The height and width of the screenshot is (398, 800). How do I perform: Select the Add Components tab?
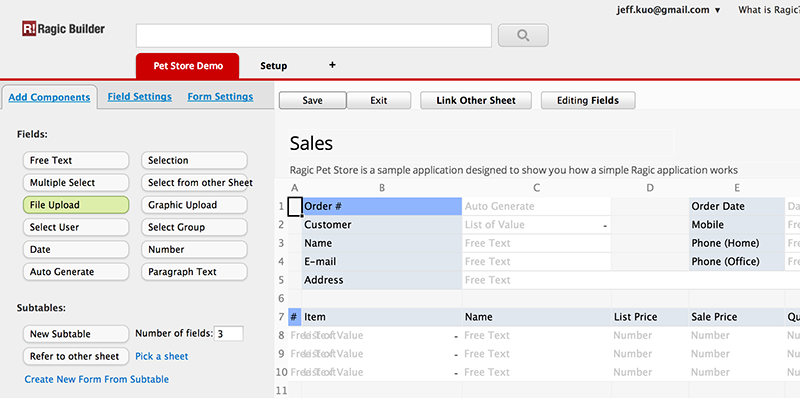tap(49, 97)
